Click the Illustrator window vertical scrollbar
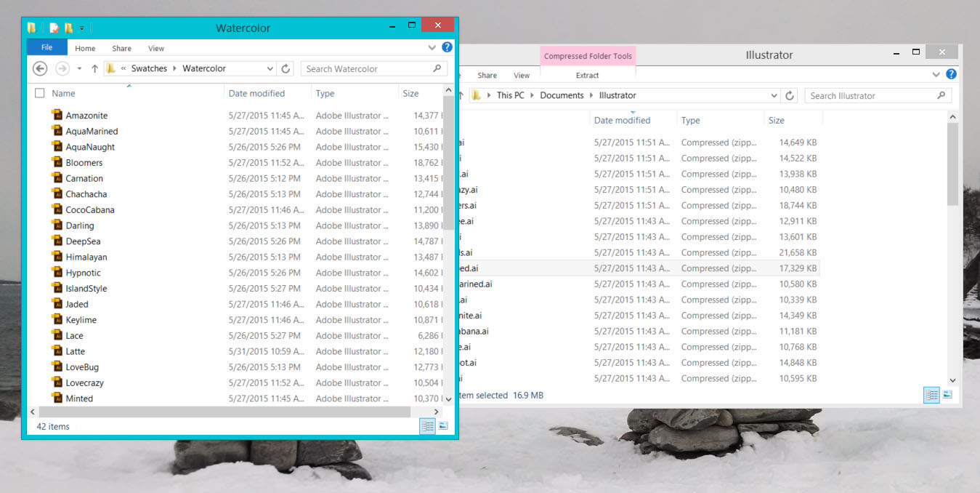The height and width of the screenshot is (493, 980). coord(952,164)
